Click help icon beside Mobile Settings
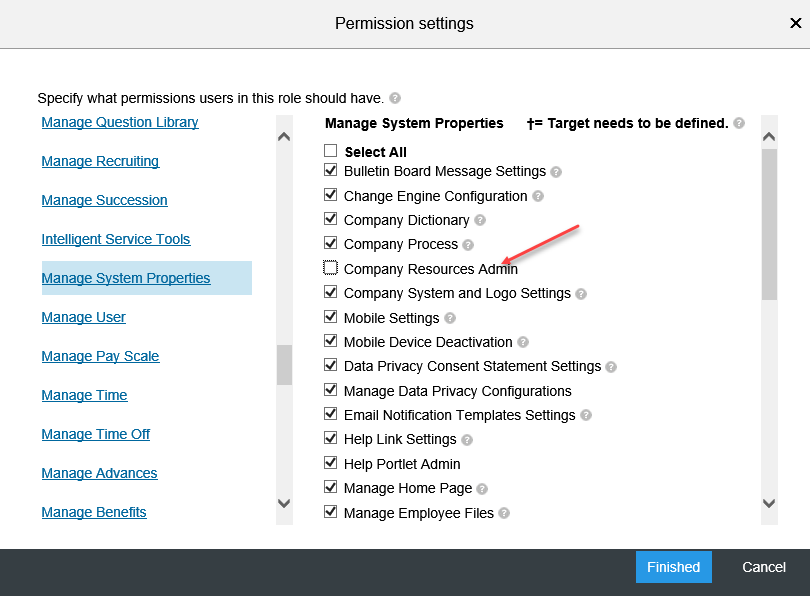 click(x=450, y=318)
